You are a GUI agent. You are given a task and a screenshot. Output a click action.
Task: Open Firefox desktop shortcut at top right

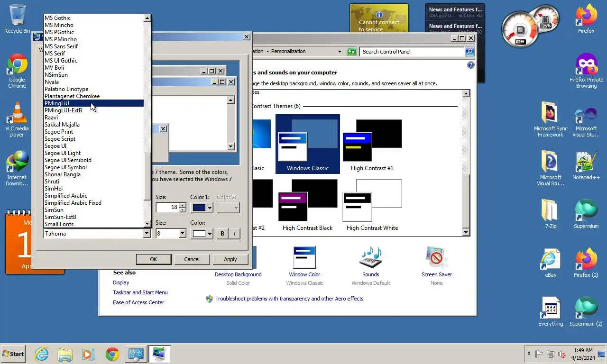586,19
